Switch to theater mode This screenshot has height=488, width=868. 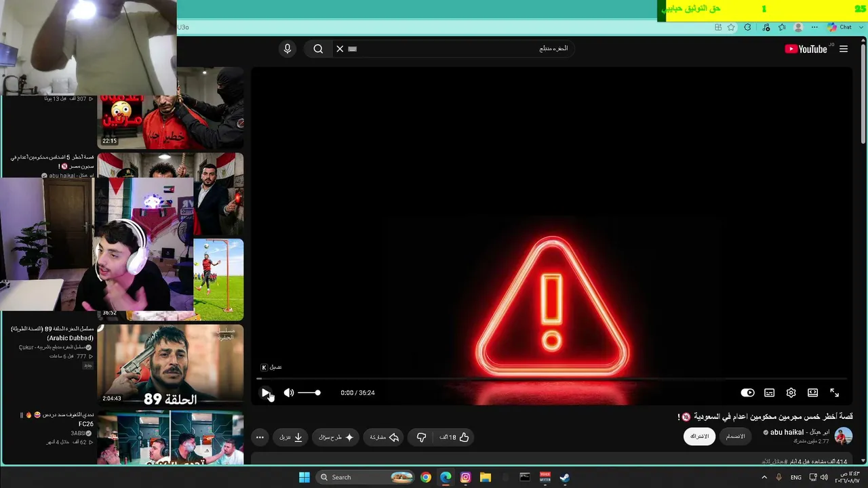(x=812, y=392)
